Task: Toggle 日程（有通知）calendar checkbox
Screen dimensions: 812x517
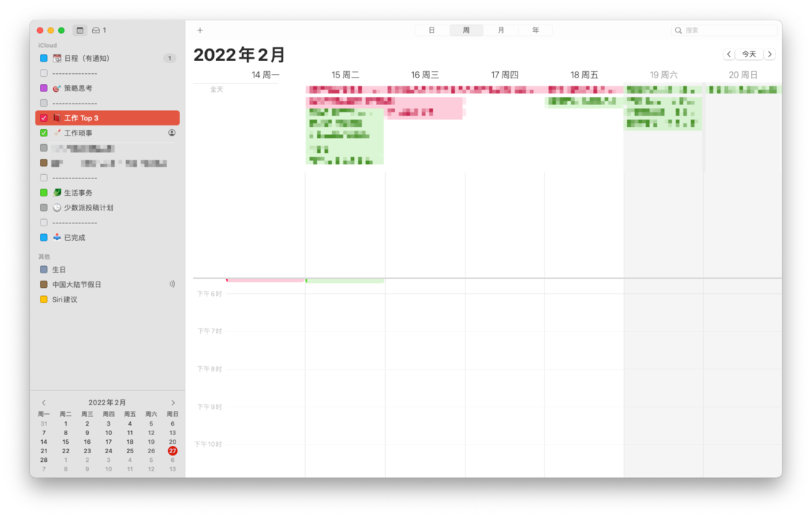Action: click(x=43, y=59)
